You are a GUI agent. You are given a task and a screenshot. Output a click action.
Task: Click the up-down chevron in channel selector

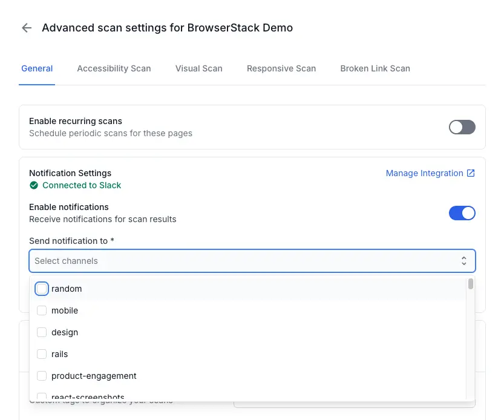click(x=463, y=261)
